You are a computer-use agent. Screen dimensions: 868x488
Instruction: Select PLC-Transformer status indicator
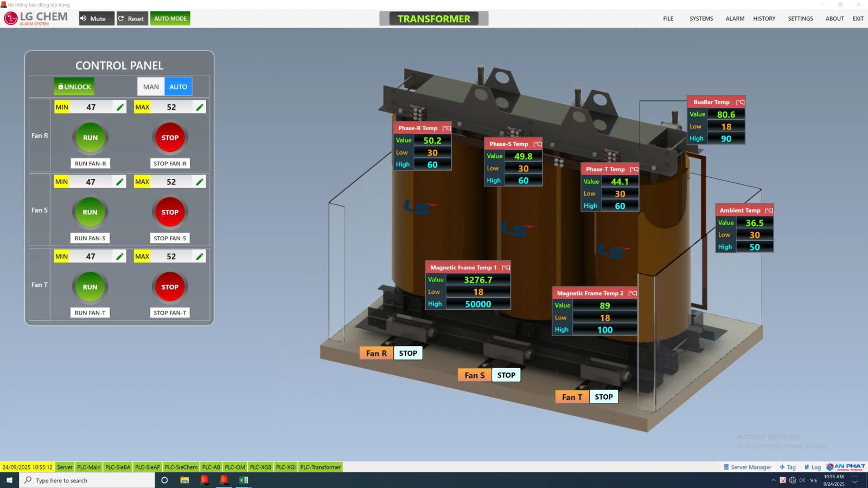click(320, 467)
